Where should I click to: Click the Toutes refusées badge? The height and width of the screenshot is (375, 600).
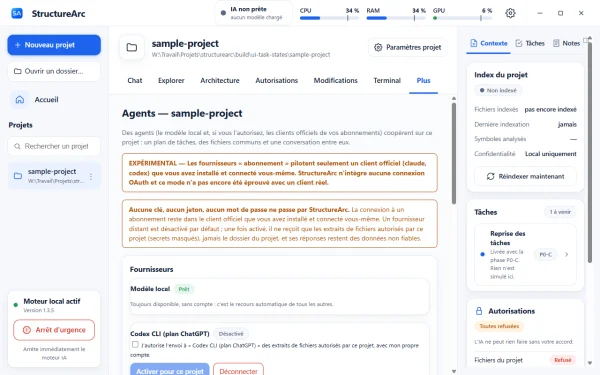pos(499,326)
